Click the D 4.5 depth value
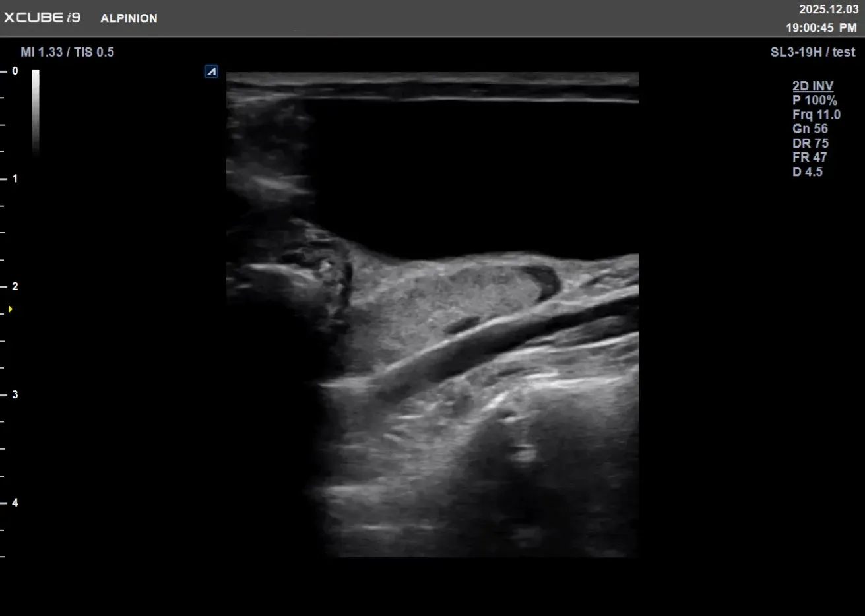This screenshot has width=865, height=616. (808, 172)
